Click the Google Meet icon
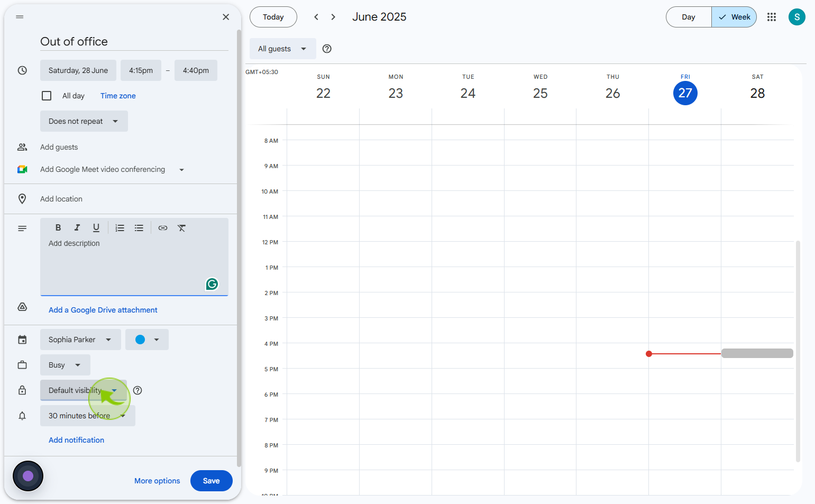 [x=22, y=169]
